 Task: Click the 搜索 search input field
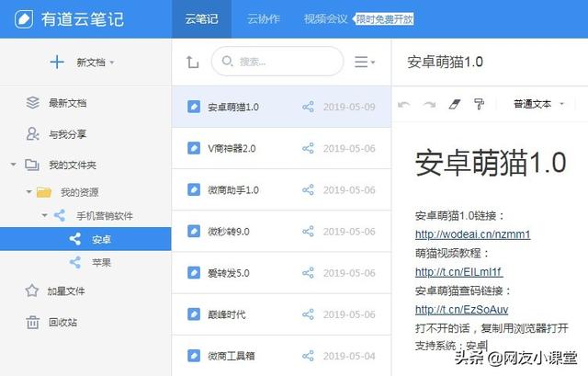[277, 62]
